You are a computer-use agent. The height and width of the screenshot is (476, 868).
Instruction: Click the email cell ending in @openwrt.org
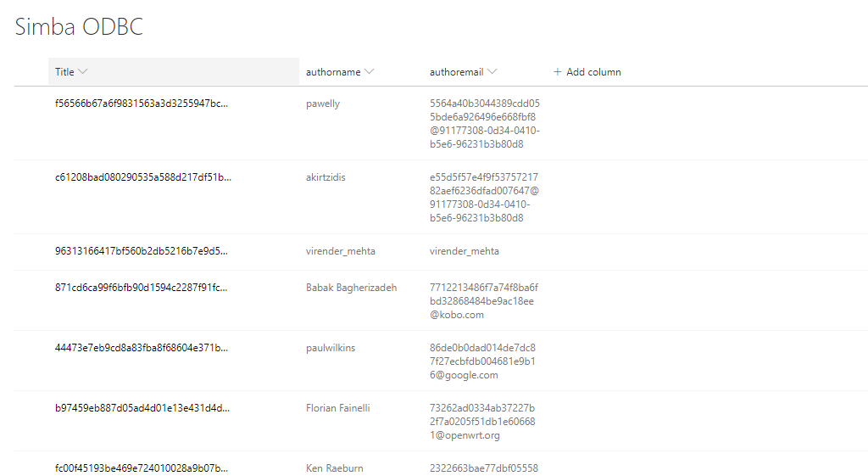click(x=481, y=422)
